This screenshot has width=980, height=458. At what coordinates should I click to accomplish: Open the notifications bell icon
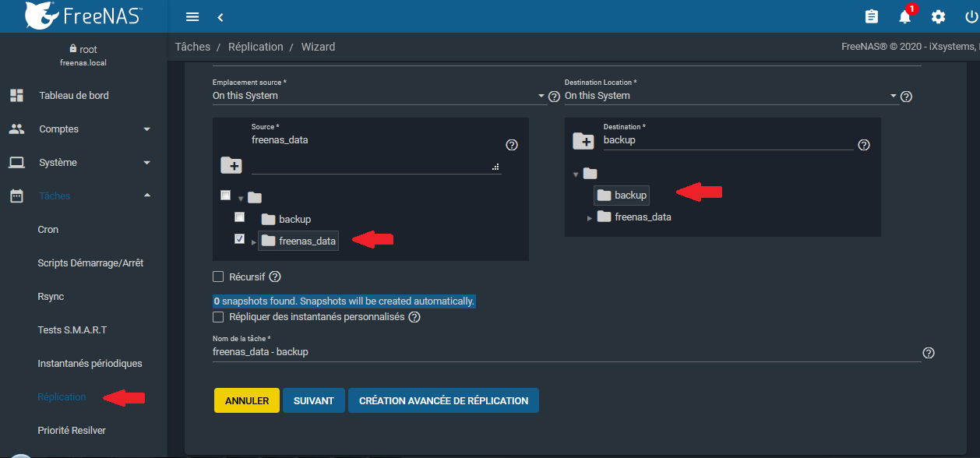coord(904,16)
